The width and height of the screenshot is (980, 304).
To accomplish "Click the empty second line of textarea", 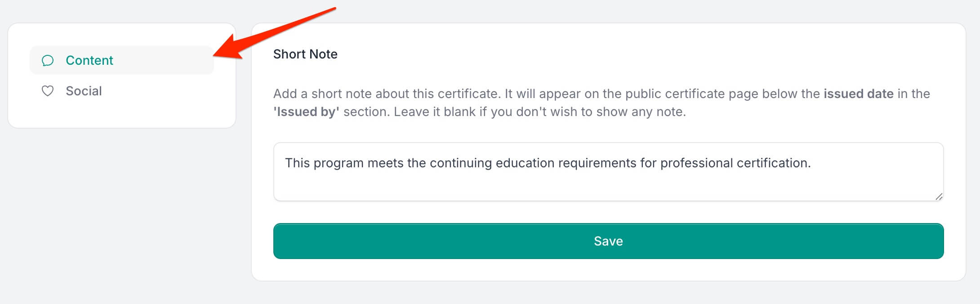I will [x=539, y=185].
